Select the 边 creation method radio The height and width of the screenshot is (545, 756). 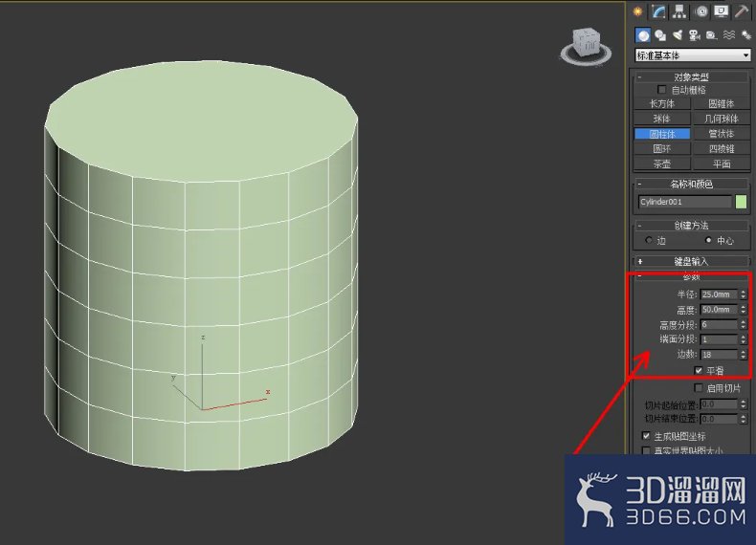point(649,240)
